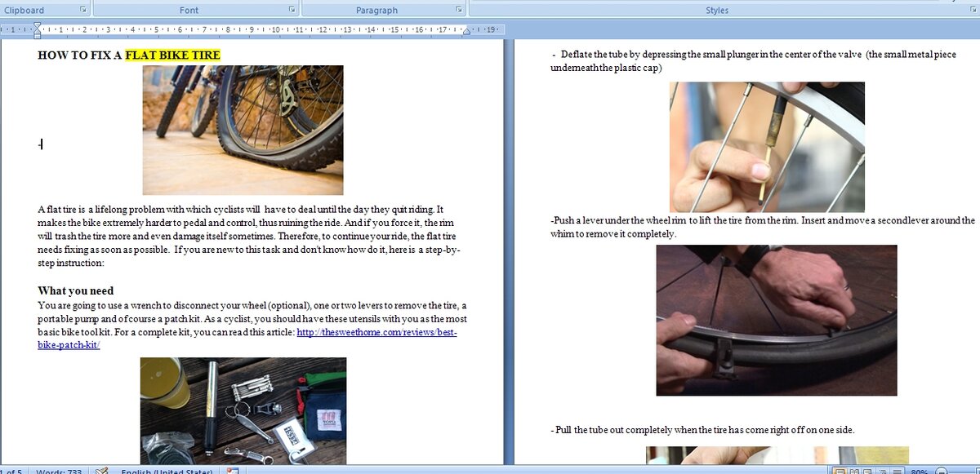Switch to Draft view button
980x474 pixels.
(897, 471)
